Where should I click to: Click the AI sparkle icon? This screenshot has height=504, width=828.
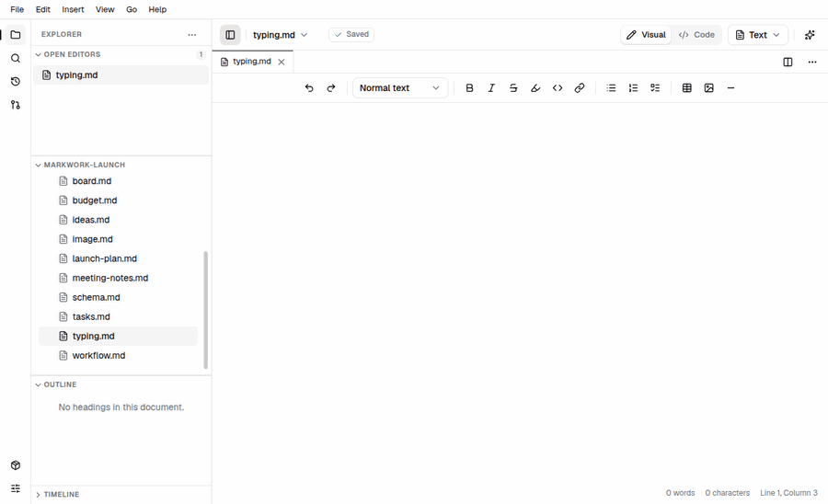(810, 35)
